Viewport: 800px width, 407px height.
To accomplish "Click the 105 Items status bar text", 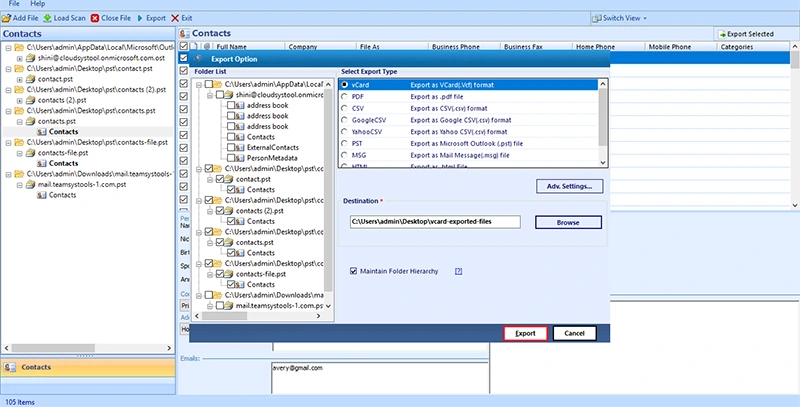I will point(18,402).
